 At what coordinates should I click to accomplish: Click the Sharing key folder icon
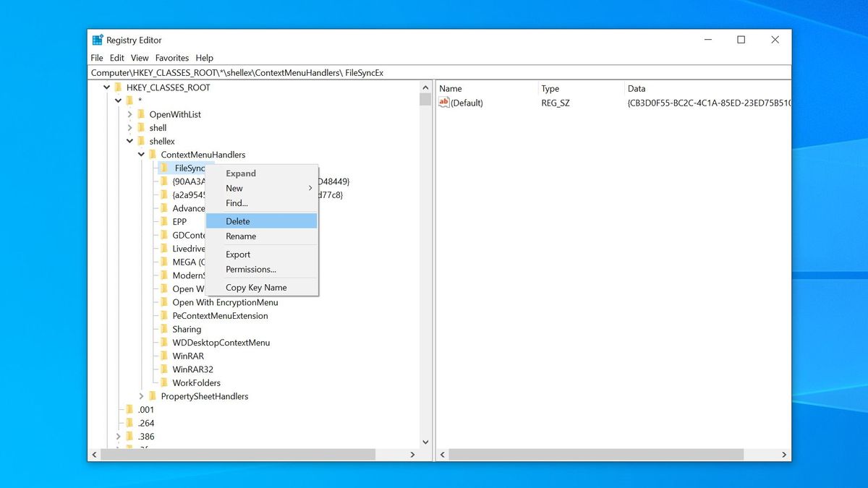165,329
